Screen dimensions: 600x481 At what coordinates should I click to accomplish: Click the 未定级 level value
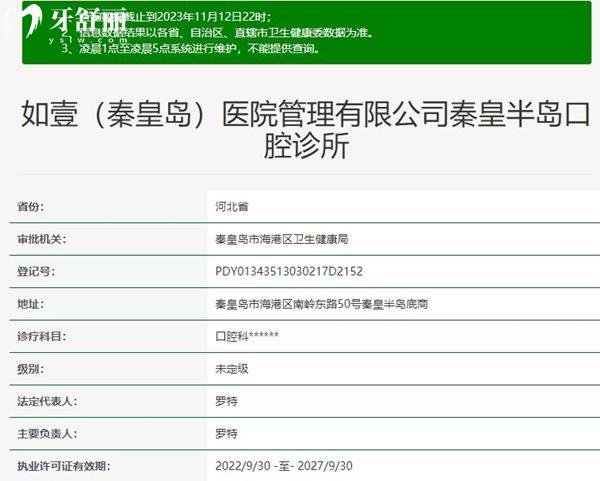point(232,369)
